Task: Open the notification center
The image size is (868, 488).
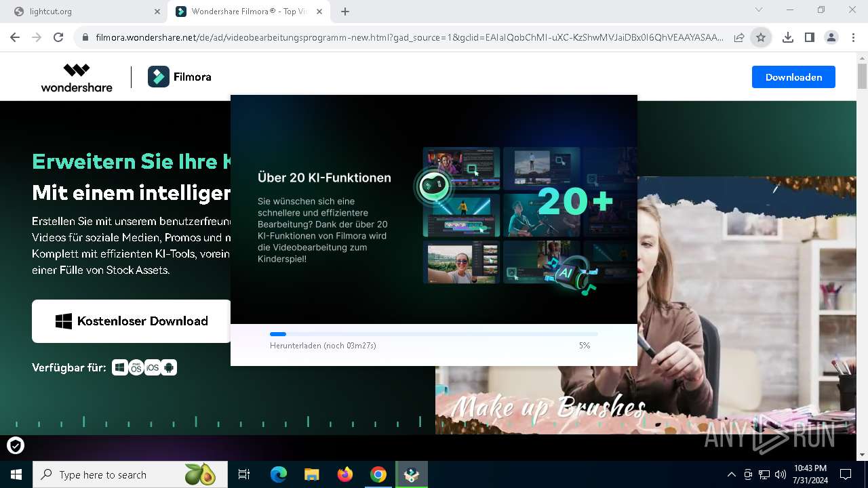Action: tap(846, 474)
